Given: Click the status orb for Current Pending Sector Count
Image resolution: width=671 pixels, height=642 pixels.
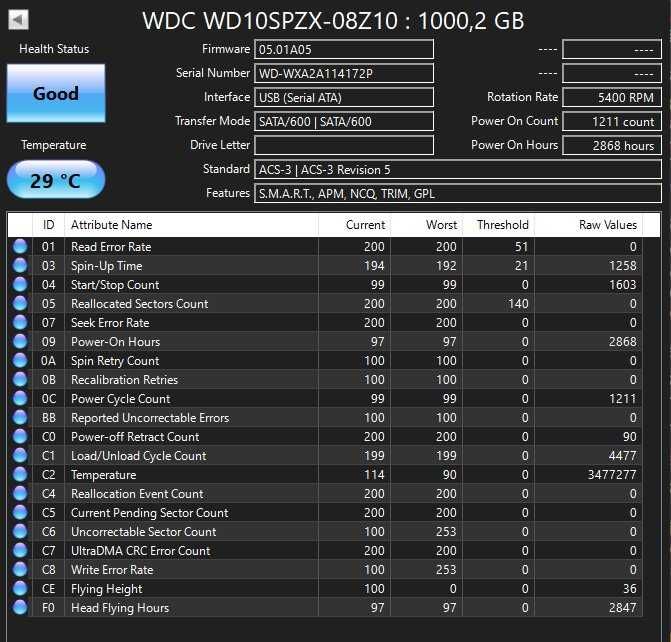Looking at the screenshot, I should [x=20, y=512].
